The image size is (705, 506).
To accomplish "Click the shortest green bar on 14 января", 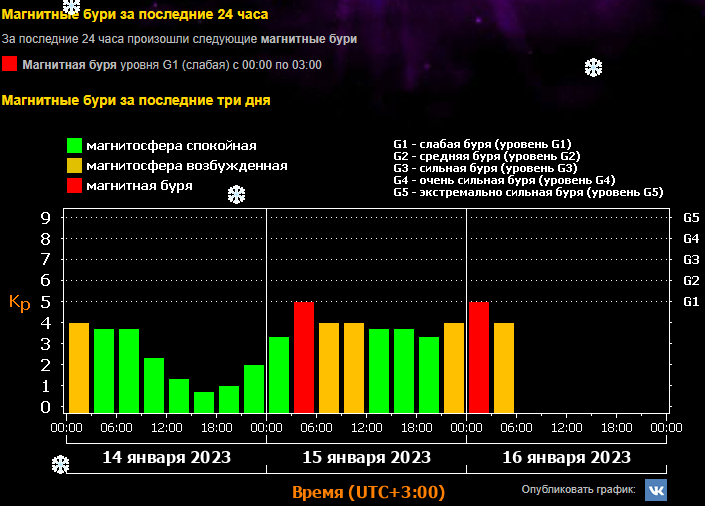I will 204,403.
